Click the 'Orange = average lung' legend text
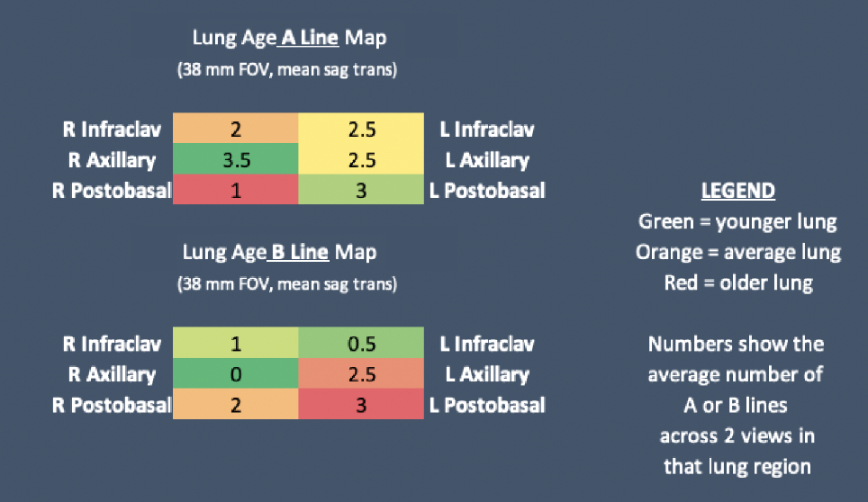 pos(738,252)
